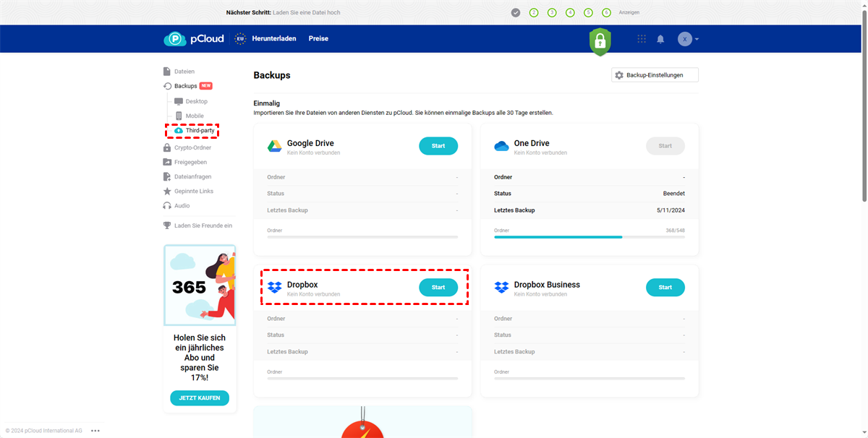Click Nächster Schritt hint text
Viewport: 868px width, 438px height.
tap(283, 12)
